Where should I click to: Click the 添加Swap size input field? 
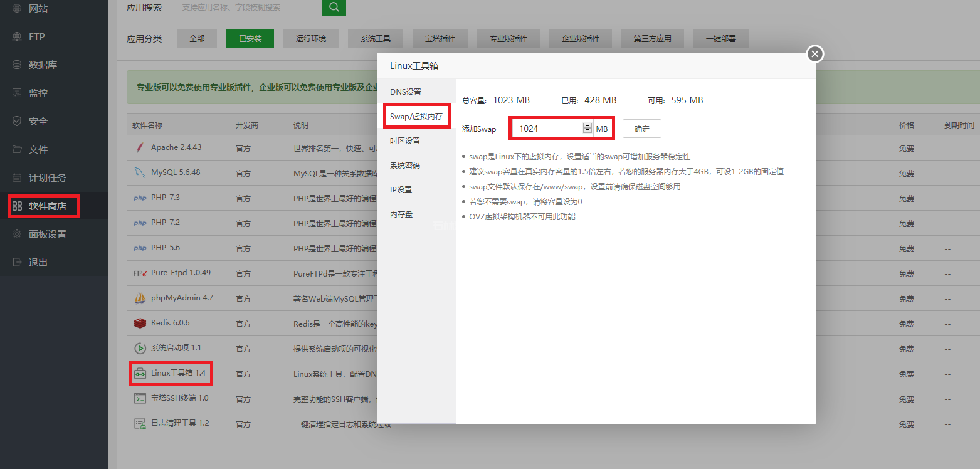click(x=547, y=129)
